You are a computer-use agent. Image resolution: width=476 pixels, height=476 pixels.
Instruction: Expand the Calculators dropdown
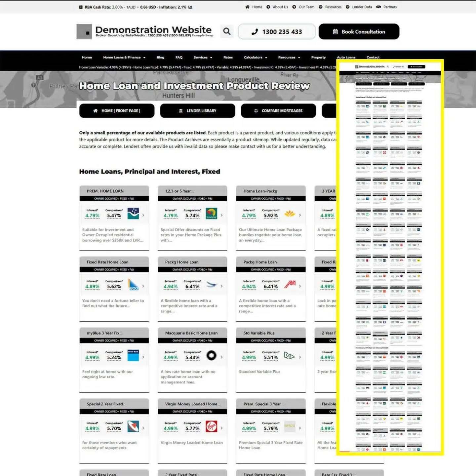tap(255, 58)
